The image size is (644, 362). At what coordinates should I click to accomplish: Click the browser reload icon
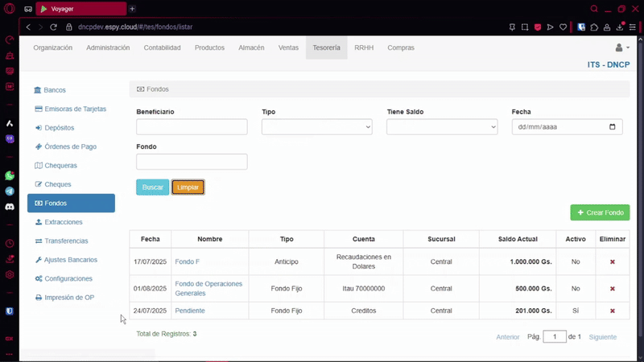click(x=53, y=27)
